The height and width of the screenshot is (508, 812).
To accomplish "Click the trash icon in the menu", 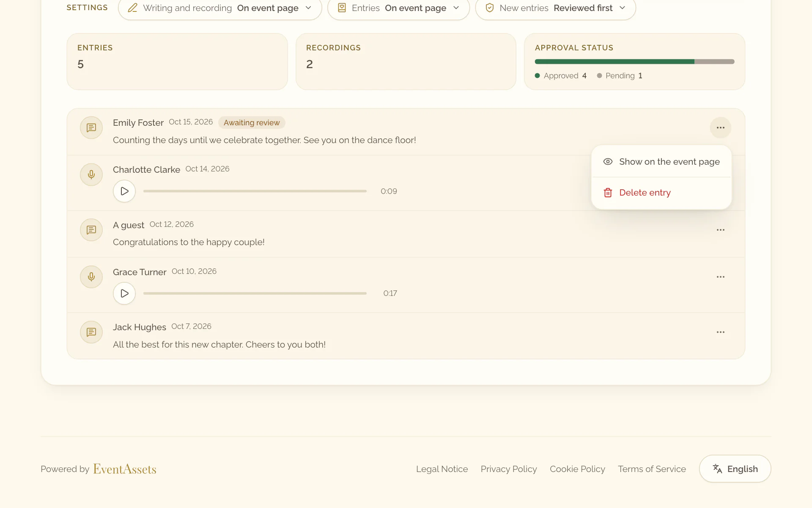I will pyautogui.click(x=608, y=193).
